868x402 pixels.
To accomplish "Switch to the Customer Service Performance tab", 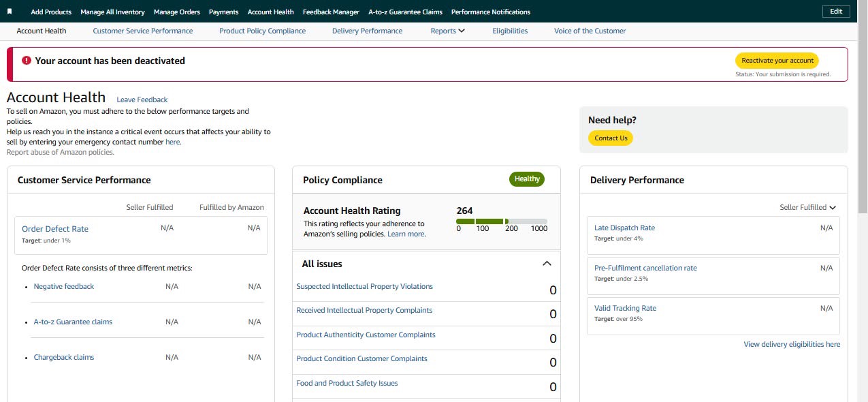I will pyautogui.click(x=143, y=31).
